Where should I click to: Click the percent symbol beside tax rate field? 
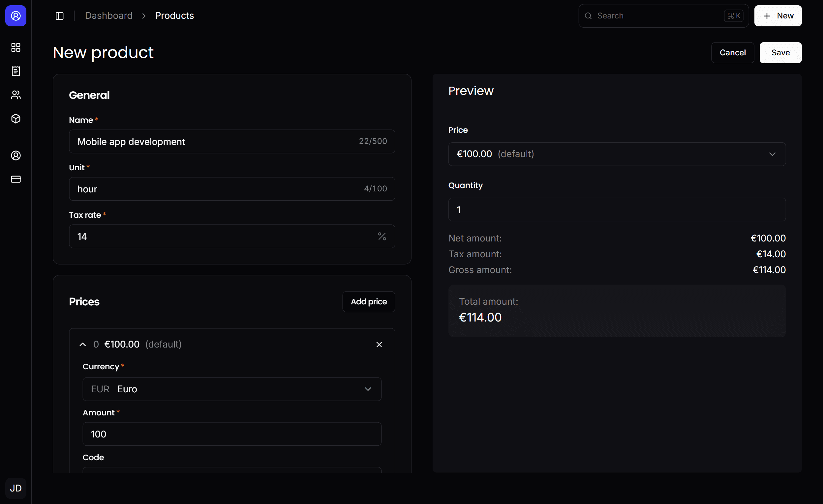coord(382,236)
